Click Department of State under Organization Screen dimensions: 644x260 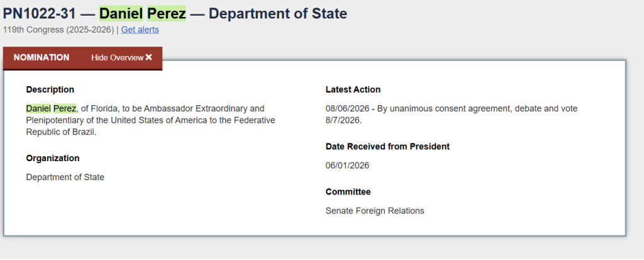click(65, 178)
